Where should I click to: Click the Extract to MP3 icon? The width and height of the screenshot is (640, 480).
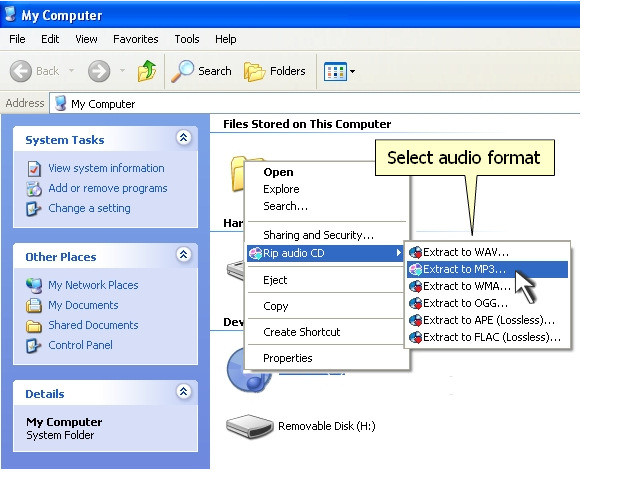coord(416,269)
